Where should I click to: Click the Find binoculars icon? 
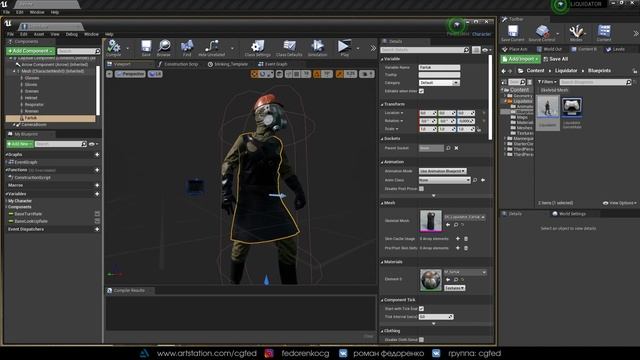(x=187, y=48)
